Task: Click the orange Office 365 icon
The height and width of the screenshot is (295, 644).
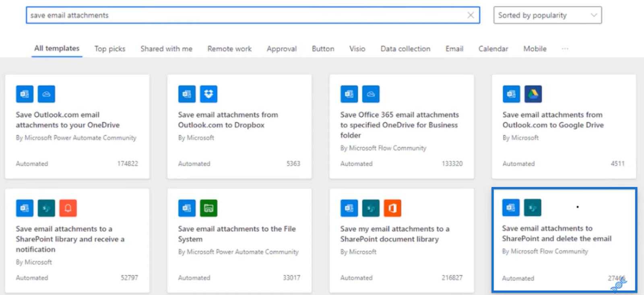Action: 392,208
